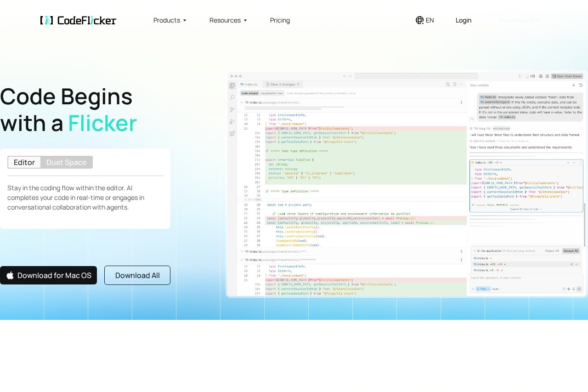Click the IDE back navigation arrow
Screen dimensions: 588x392
[345, 76]
